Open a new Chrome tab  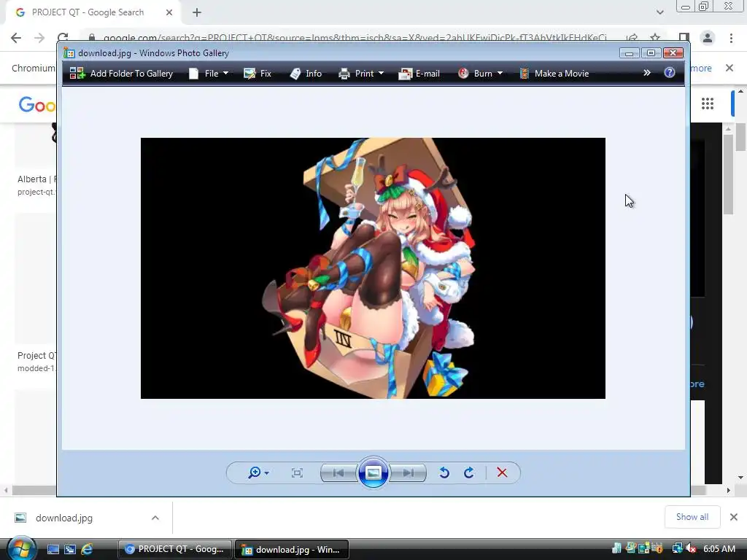tap(197, 12)
